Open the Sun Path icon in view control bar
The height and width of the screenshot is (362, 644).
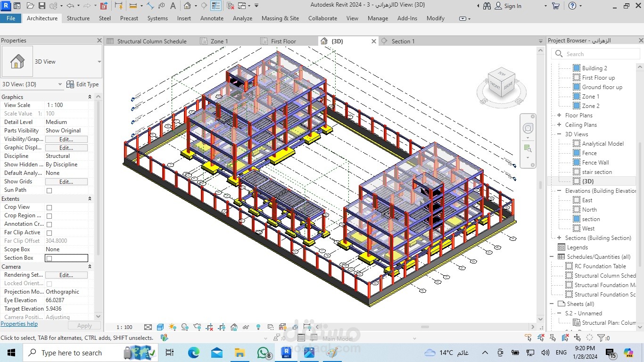coord(172,326)
